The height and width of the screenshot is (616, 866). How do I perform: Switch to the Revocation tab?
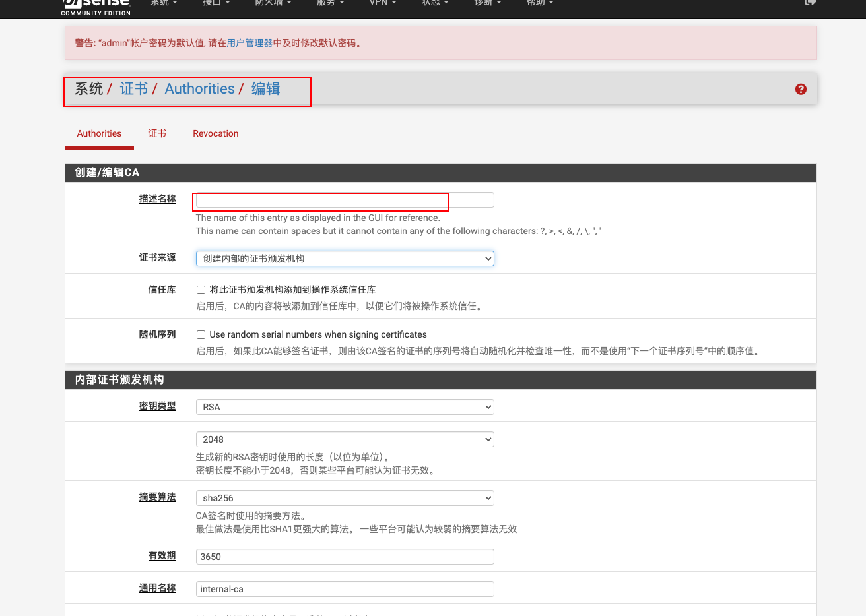coord(216,133)
